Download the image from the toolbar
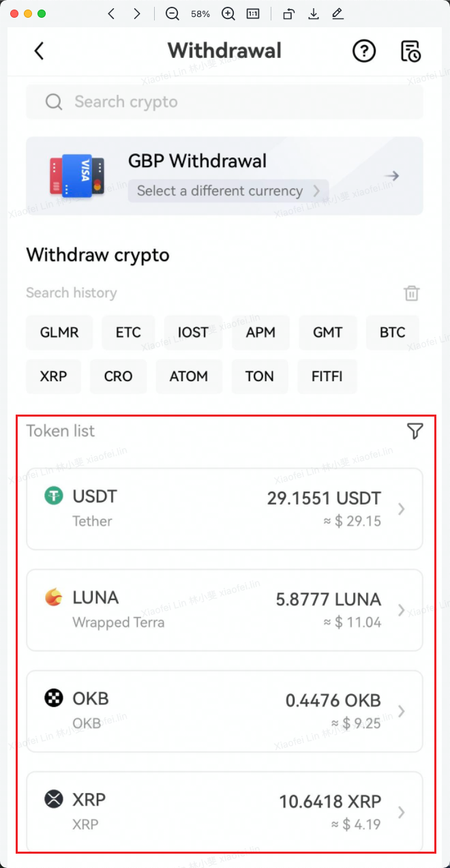Viewport: 450px width, 868px height. tap(313, 14)
